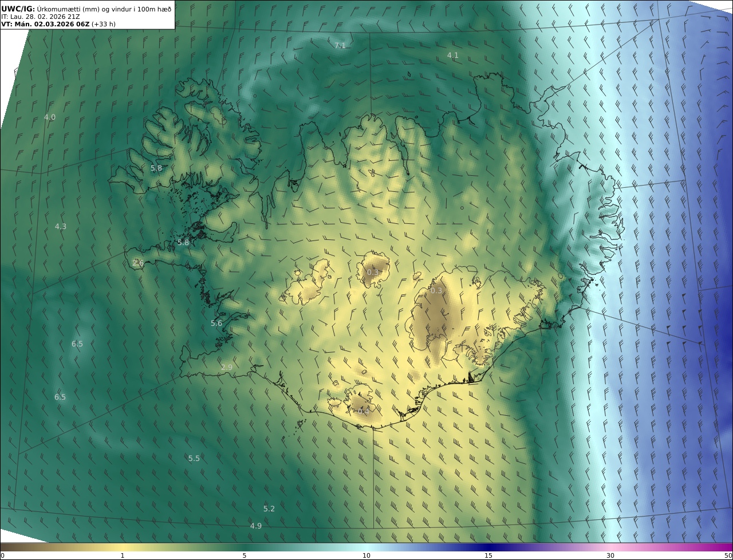Select the 2.6 value on Snæfellsnes peninsula

(x=138, y=262)
